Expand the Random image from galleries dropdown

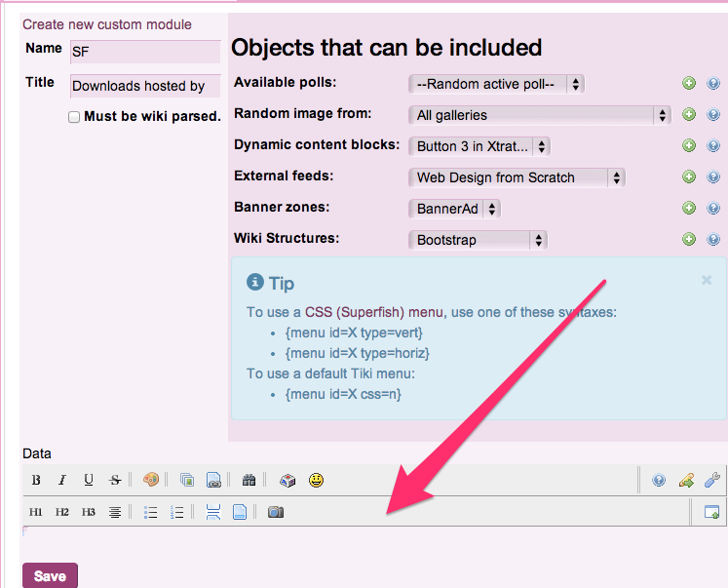coord(539,115)
